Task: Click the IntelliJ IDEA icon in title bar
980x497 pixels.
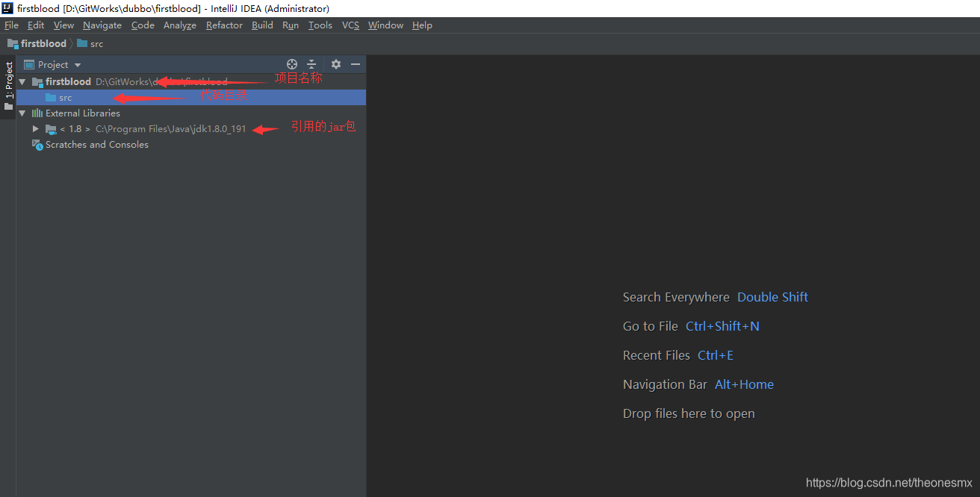Action: (x=7, y=8)
